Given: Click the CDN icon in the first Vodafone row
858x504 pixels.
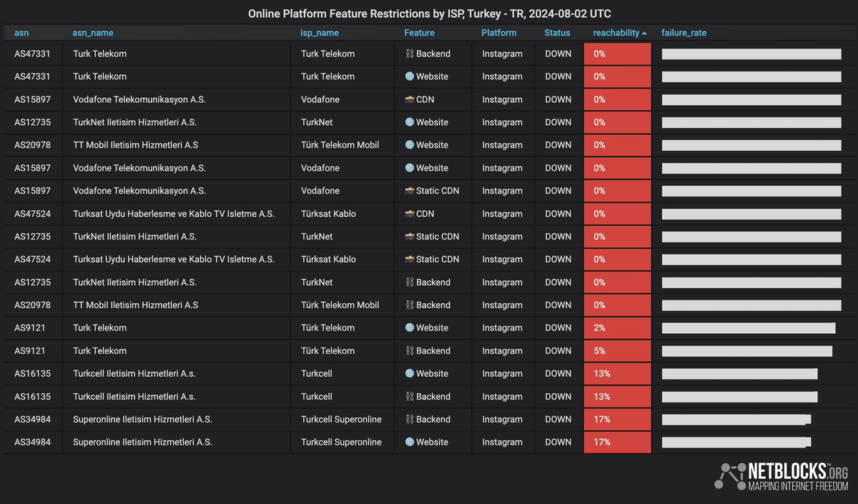Looking at the screenshot, I should click(x=410, y=99).
